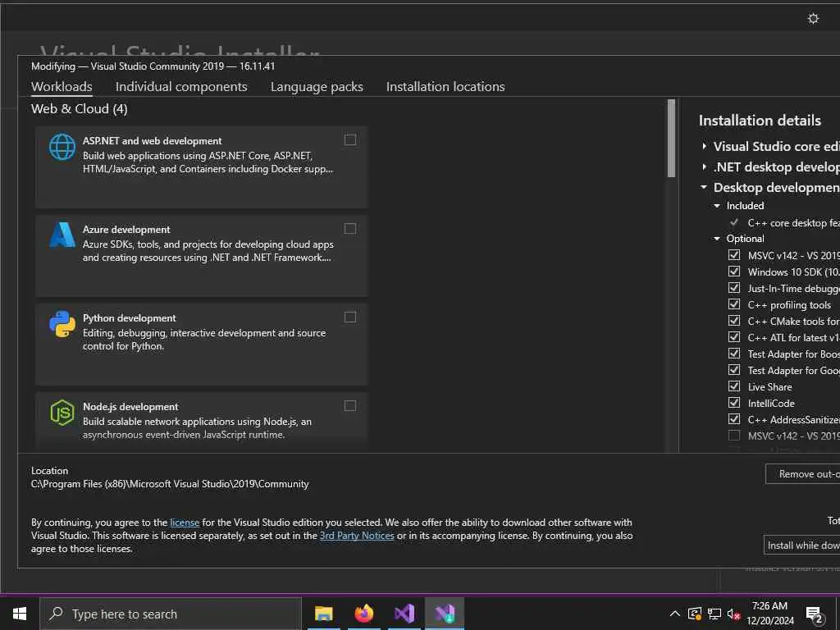This screenshot has height=630, width=840.
Task: Uncheck C++ ATL for latest component
Action: tap(734, 337)
